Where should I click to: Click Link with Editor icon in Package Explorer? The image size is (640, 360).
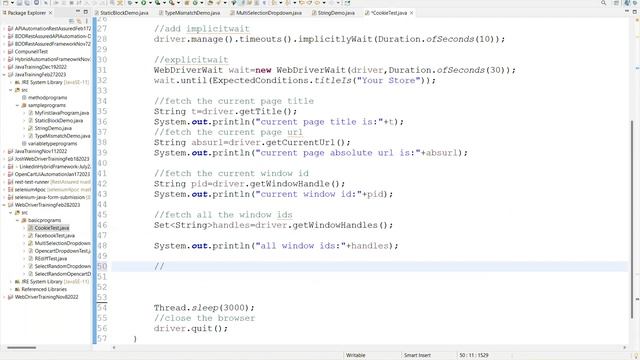coord(79,21)
